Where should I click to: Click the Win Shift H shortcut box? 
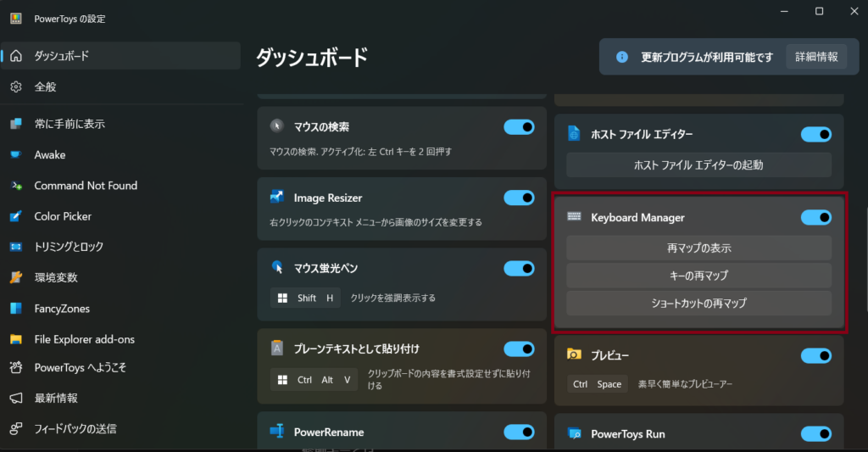point(305,298)
